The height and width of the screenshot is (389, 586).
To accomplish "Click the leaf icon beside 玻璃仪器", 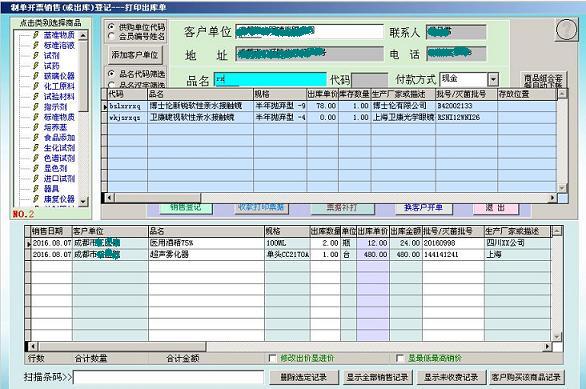I will click(x=36, y=76).
